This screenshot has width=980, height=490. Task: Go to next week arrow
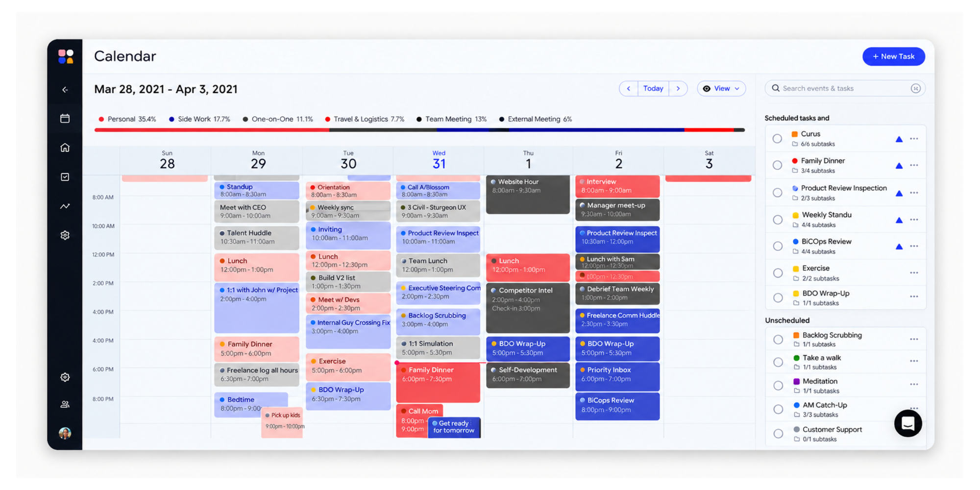tap(678, 89)
